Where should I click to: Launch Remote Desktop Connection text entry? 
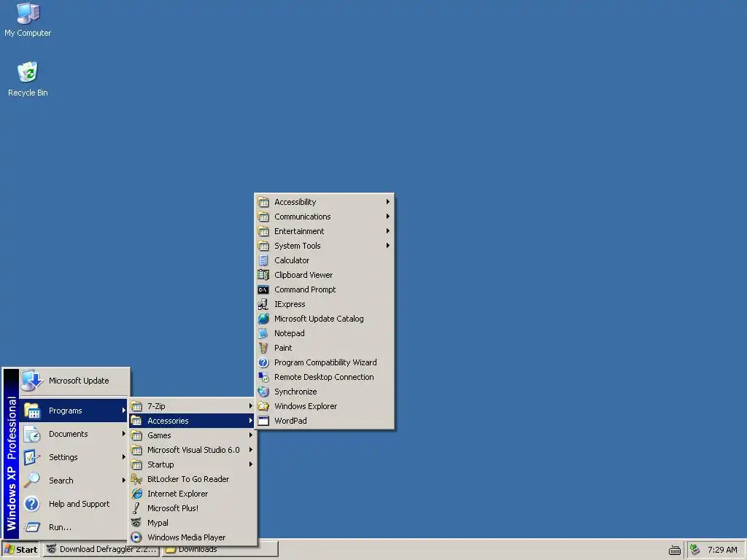(x=324, y=377)
